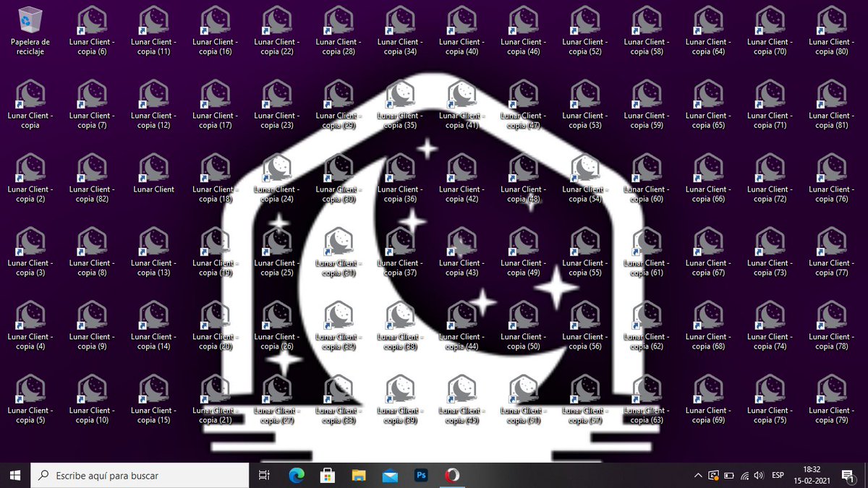This screenshot has width=868, height=488.
Task: Select Lunar Client - copia (6) shortcut
Action: pyautogui.click(x=92, y=32)
